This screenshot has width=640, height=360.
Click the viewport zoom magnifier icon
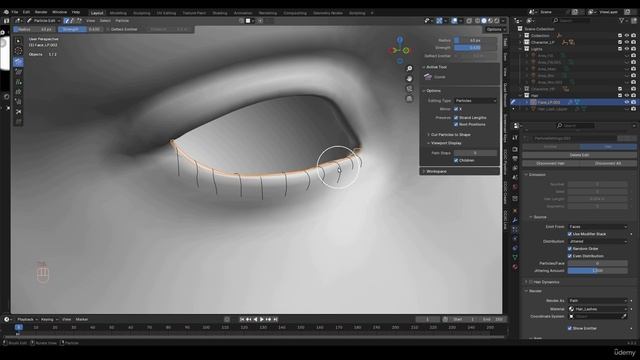(409, 69)
